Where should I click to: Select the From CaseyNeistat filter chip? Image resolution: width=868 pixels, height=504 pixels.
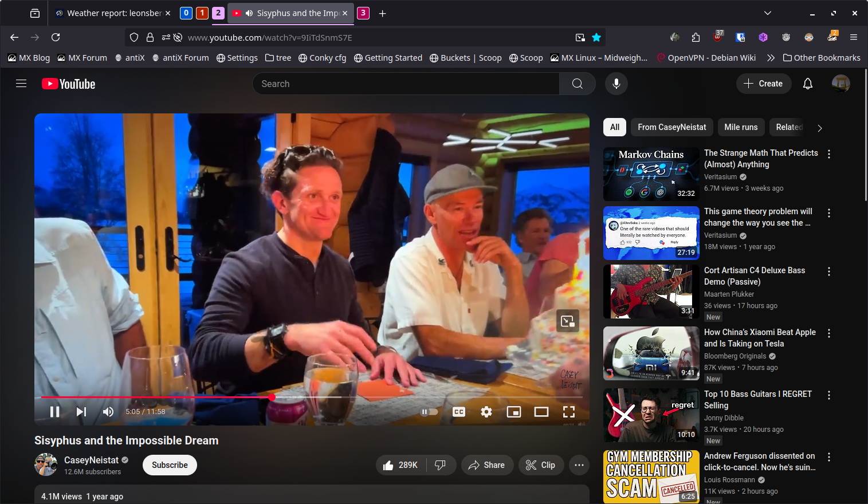(671, 127)
